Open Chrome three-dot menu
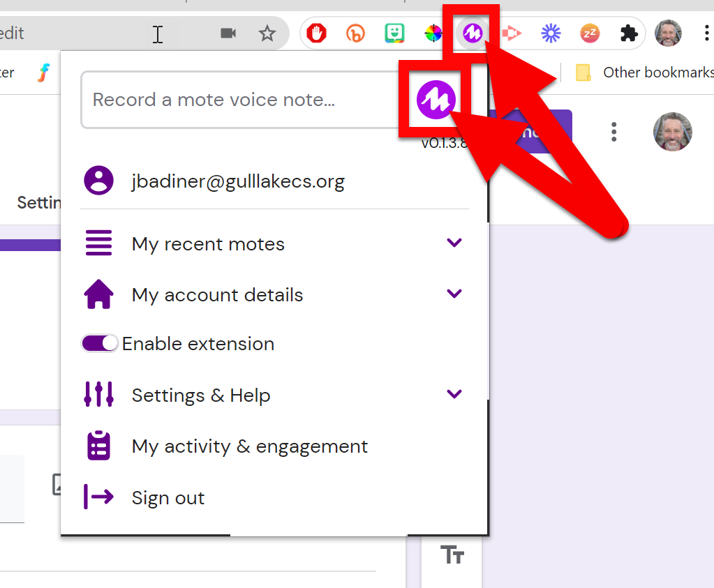Image resolution: width=714 pixels, height=588 pixels. click(706, 33)
